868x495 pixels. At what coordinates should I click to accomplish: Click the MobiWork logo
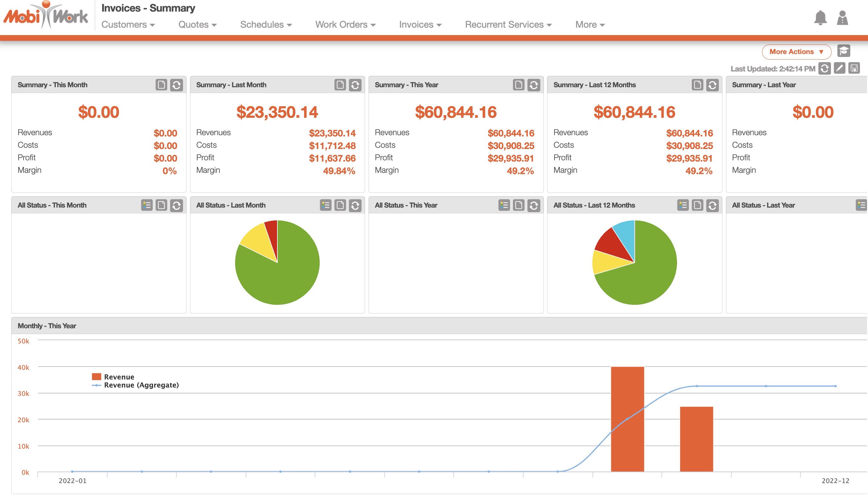click(46, 16)
